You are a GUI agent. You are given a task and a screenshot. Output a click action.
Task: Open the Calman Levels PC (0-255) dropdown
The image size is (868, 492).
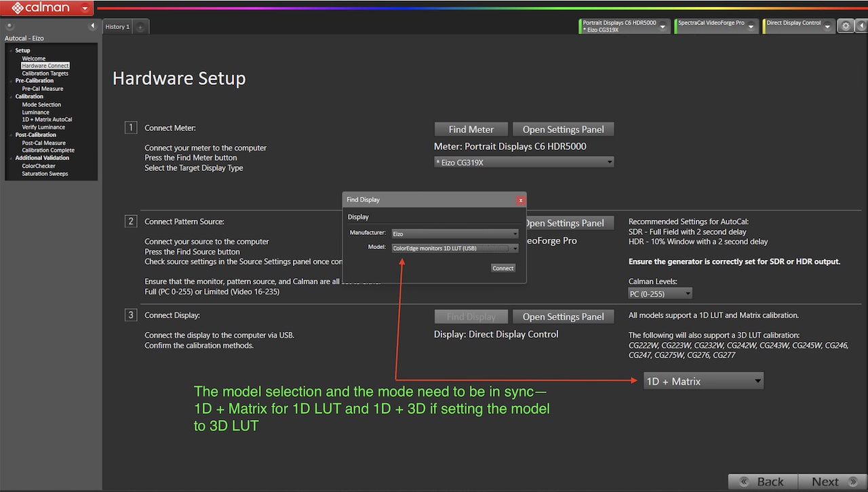[x=660, y=294]
